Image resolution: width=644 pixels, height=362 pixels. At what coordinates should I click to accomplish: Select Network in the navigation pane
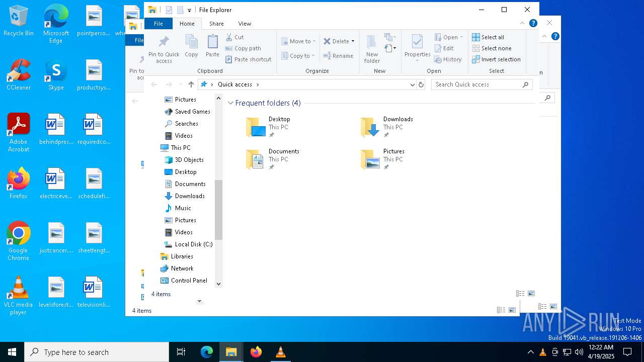pos(177,268)
